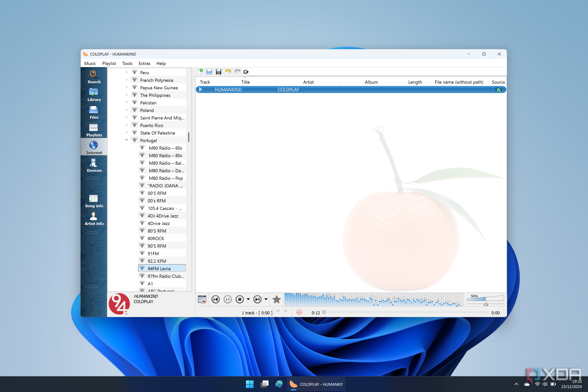The height and width of the screenshot is (392, 588).
Task: Open the Library section
Action: click(94, 94)
